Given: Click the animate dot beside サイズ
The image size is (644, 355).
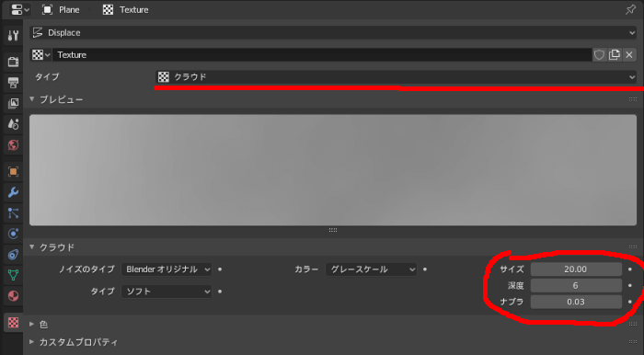Looking at the screenshot, I should point(630,269).
